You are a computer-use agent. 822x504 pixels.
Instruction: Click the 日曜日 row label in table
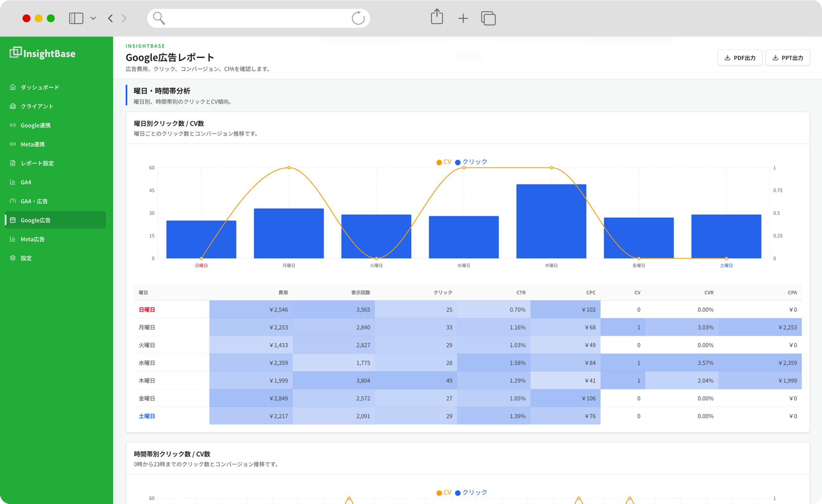coord(147,310)
